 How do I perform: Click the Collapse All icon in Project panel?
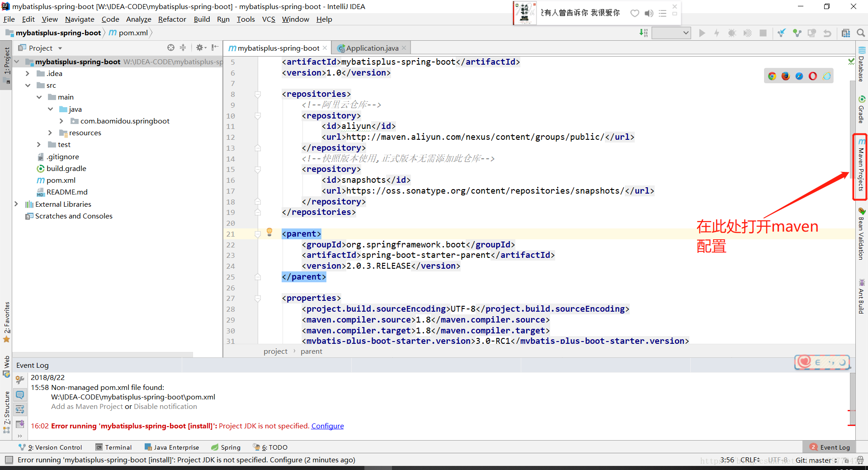pos(183,47)
